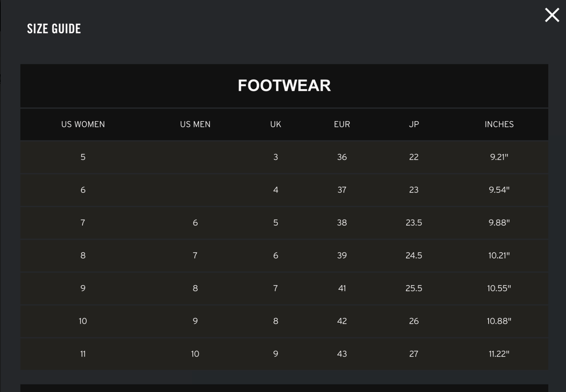Click JP size 24.5 cell
566x392 pixels.
[x=414, y=256]
